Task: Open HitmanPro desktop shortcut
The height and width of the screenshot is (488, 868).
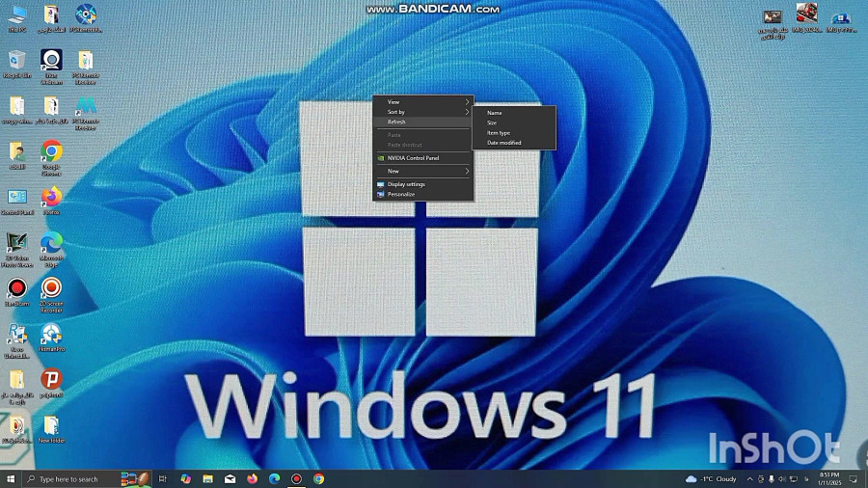Action: click(x=51, y=338)
